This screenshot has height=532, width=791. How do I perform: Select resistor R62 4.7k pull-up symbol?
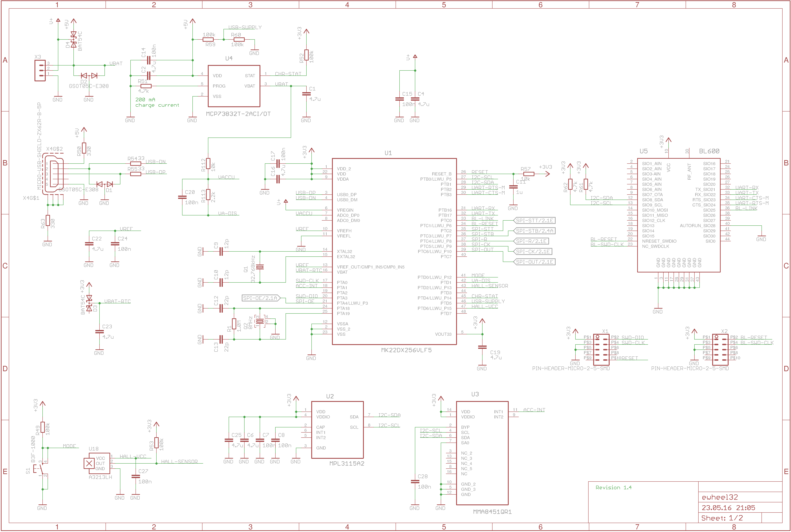click(570, 184)
